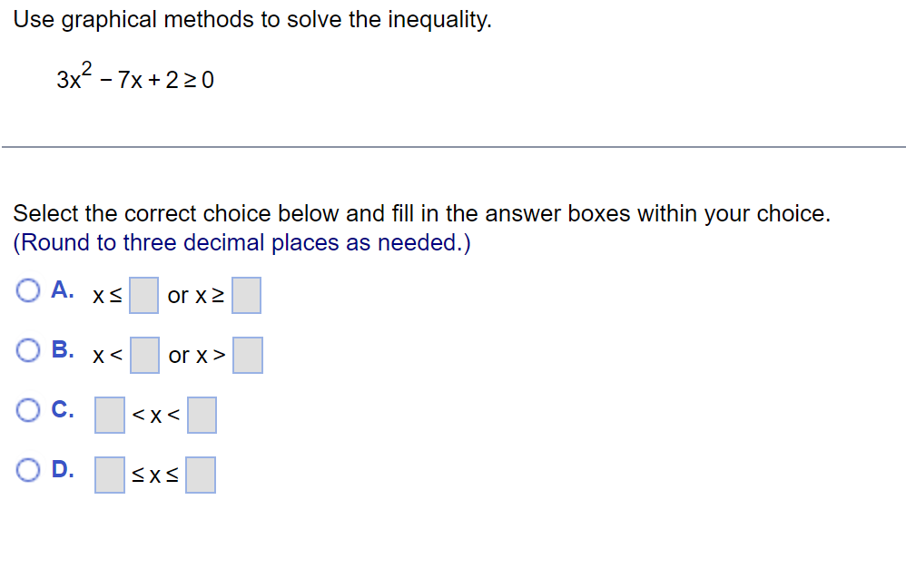Click the label A next to its radio
906x588 pixels.
tap(61, 289)
